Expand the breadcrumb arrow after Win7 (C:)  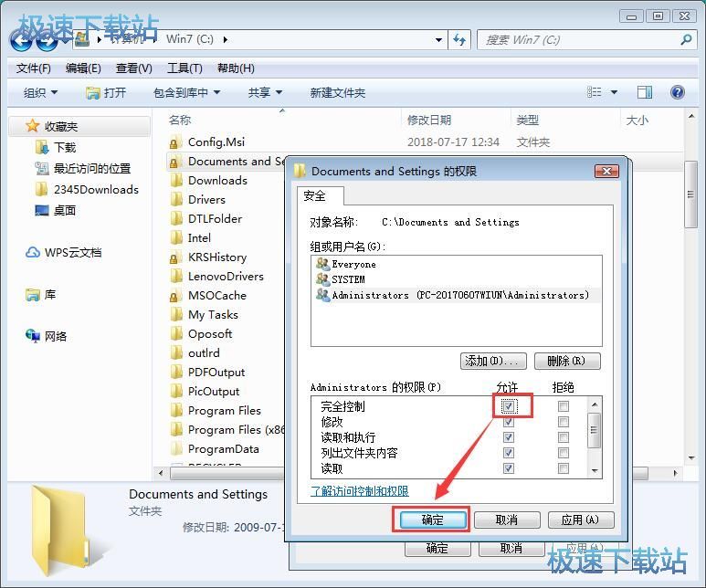225,39
